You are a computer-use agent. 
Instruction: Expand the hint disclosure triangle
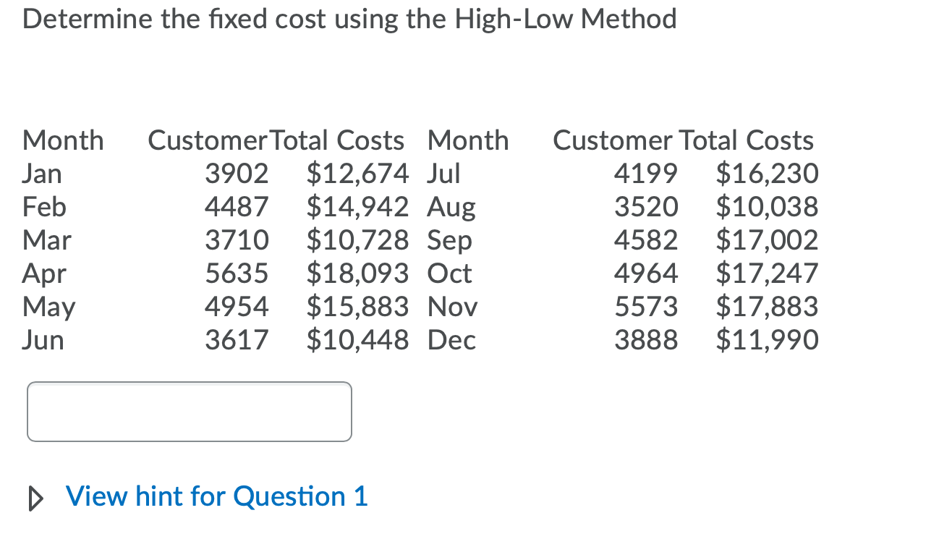(34, 497)
